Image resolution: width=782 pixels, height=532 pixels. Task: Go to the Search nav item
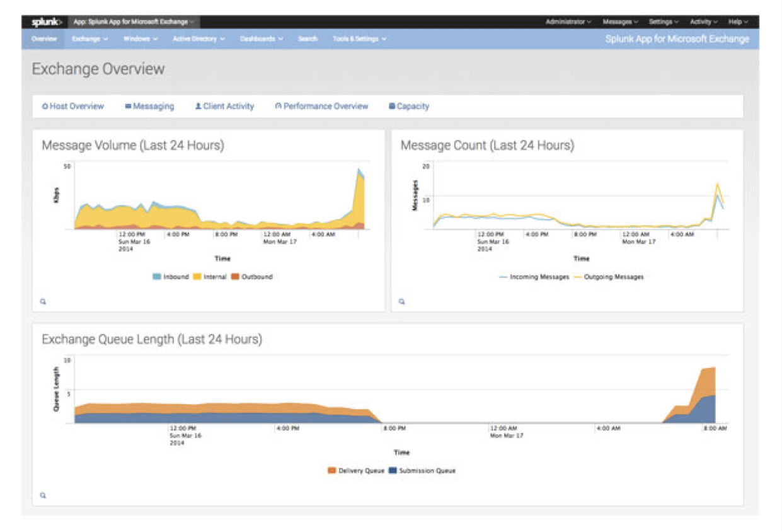pyautogui.click(x=308, y=39)
